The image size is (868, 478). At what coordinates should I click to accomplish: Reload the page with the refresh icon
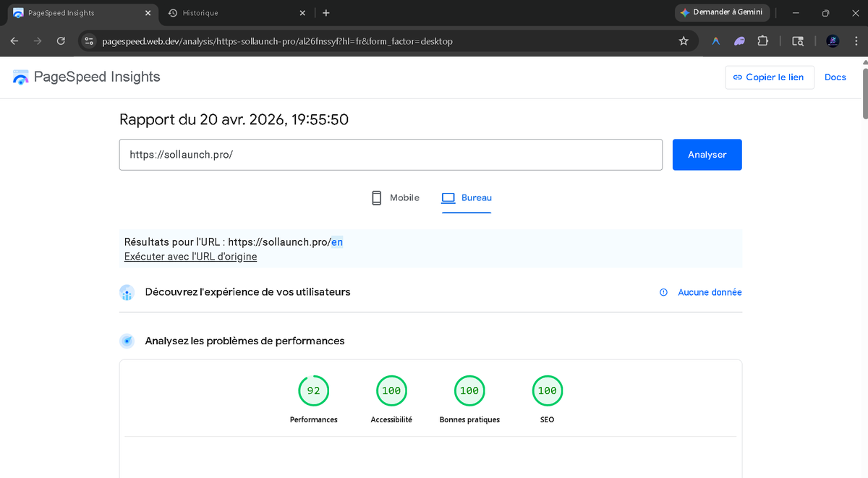tap(61, 41)
